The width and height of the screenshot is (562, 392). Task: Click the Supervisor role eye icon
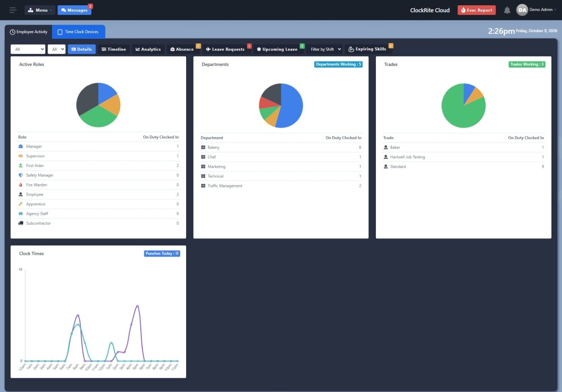(x=20, y=156)
